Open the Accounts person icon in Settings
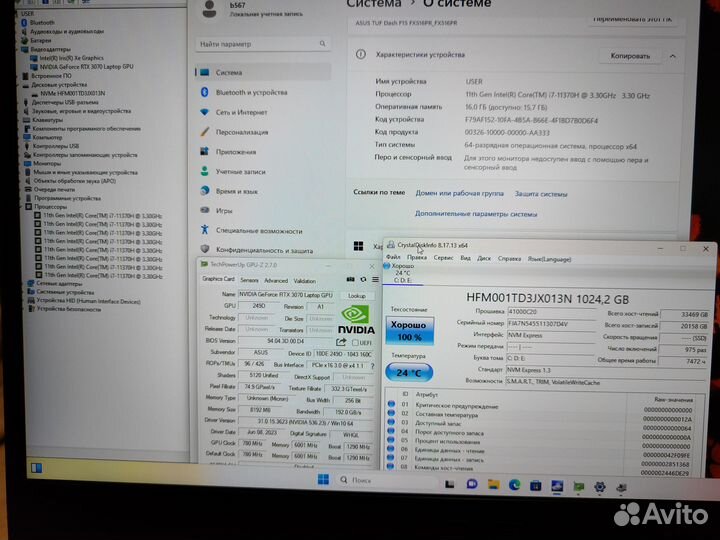The width and height of the screenshot is (720, 540). 204,171
